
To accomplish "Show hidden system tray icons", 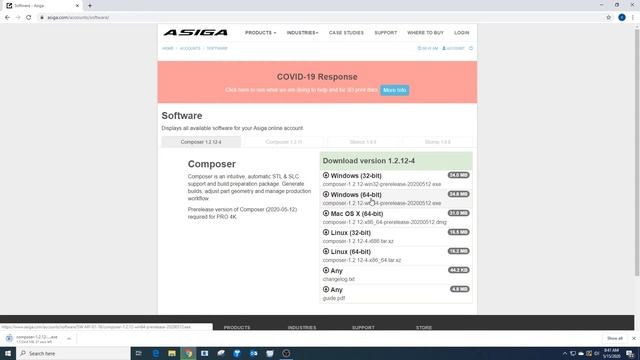I will coord(565,353).
